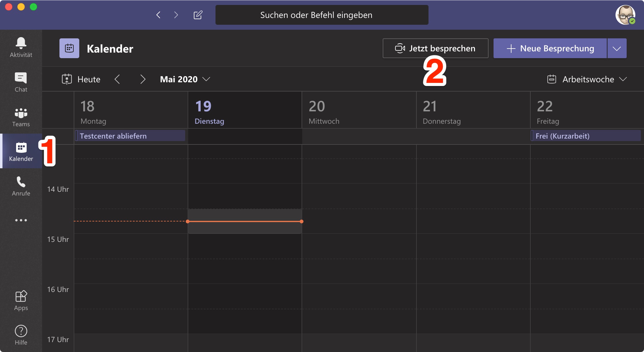Show more apps ellipsis in sidebar

21,220
